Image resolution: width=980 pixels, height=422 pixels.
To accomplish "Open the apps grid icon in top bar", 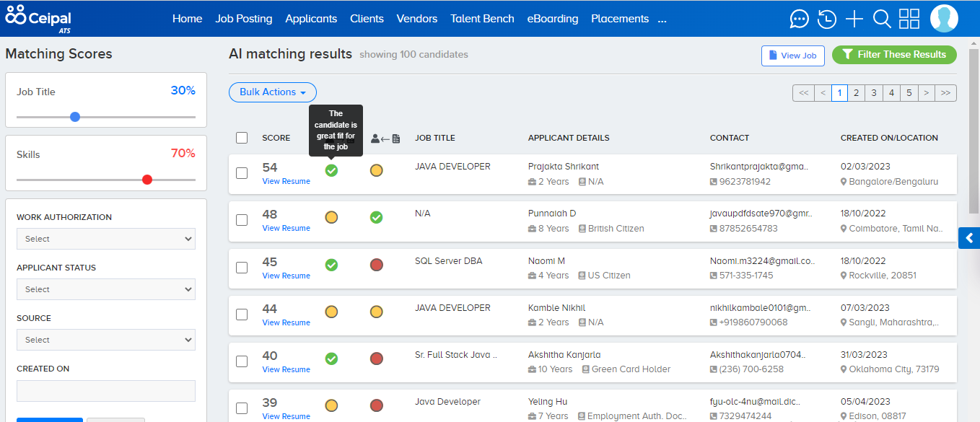I will [x=909, y=19].
